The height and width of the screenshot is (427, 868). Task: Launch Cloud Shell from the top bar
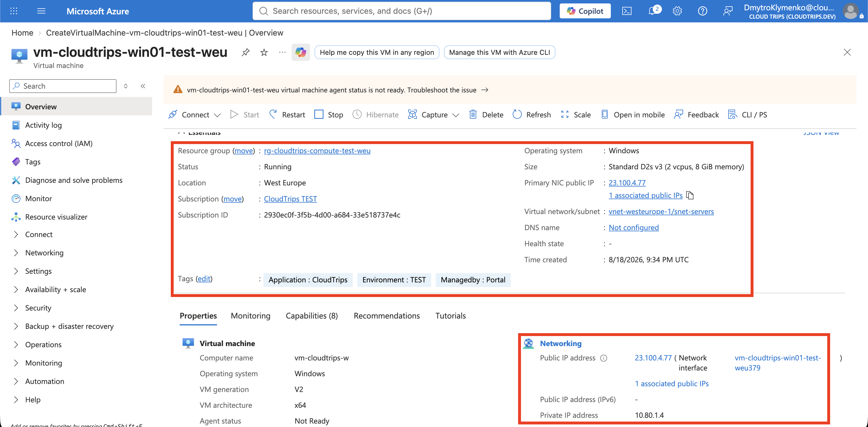pyautogui.click(x=626, y=11)
